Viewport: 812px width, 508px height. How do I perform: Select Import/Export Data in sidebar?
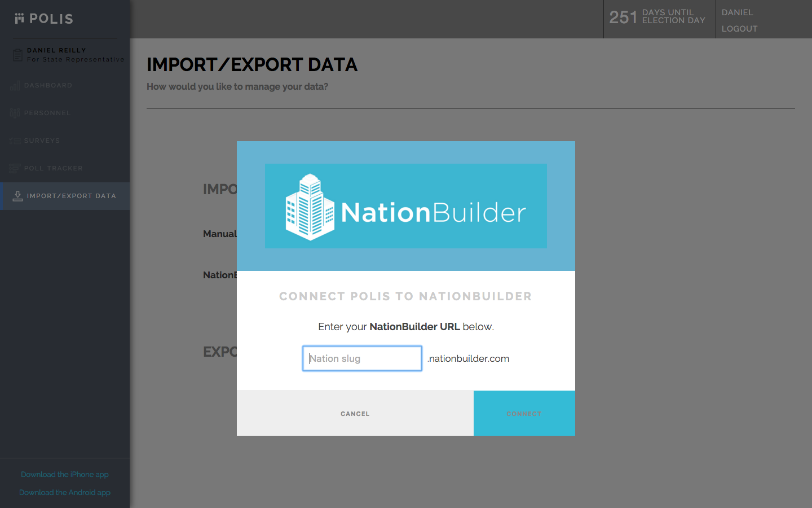tap(65, 196)
